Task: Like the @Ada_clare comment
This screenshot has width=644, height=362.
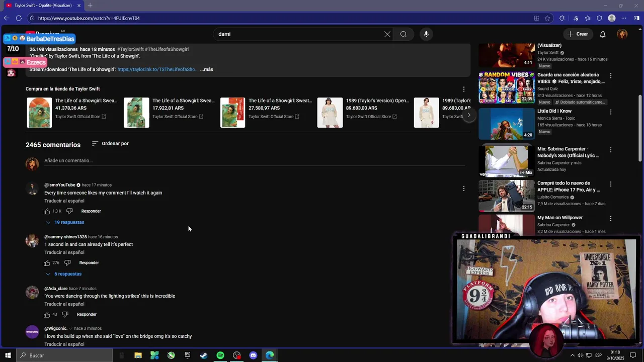Action: (x=47, y=314)
